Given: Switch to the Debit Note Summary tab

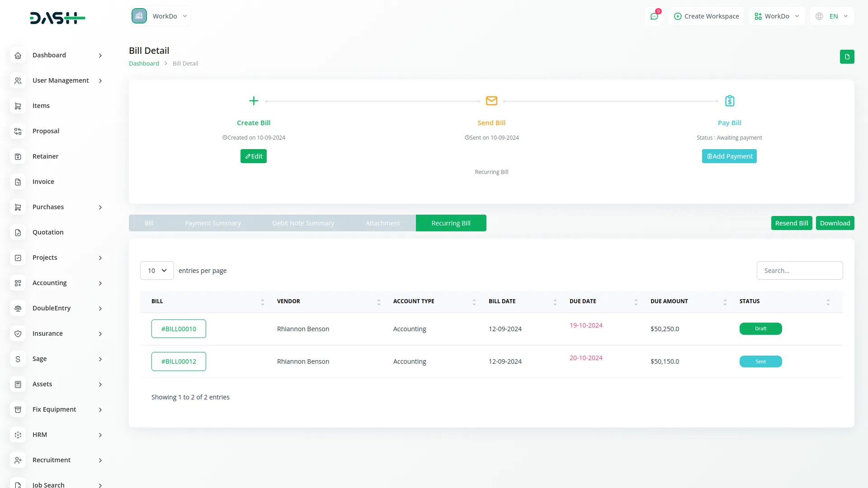Looking at the screenshot, I should click(303, 223).
